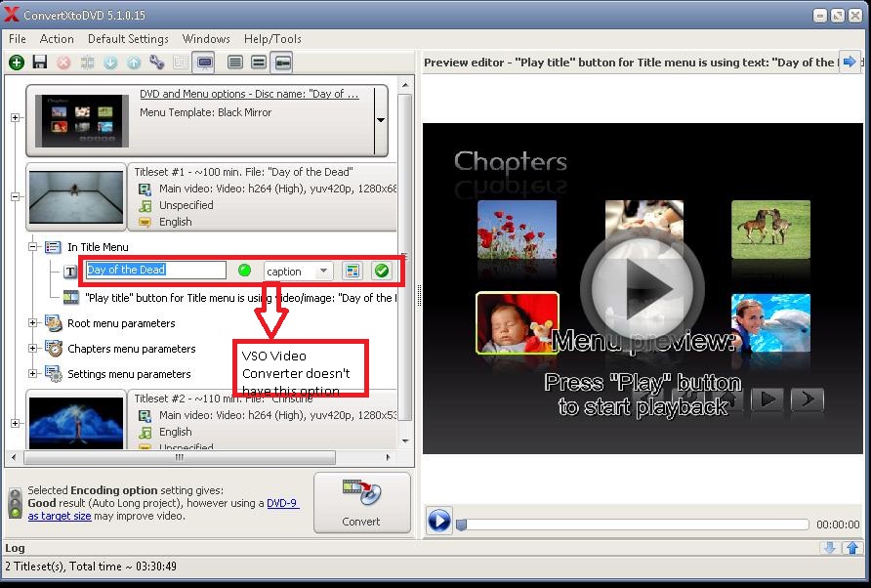The image size is (871, 588).
Task: Expand the DVD and Menu options node
Action: (x=15, y=117)
